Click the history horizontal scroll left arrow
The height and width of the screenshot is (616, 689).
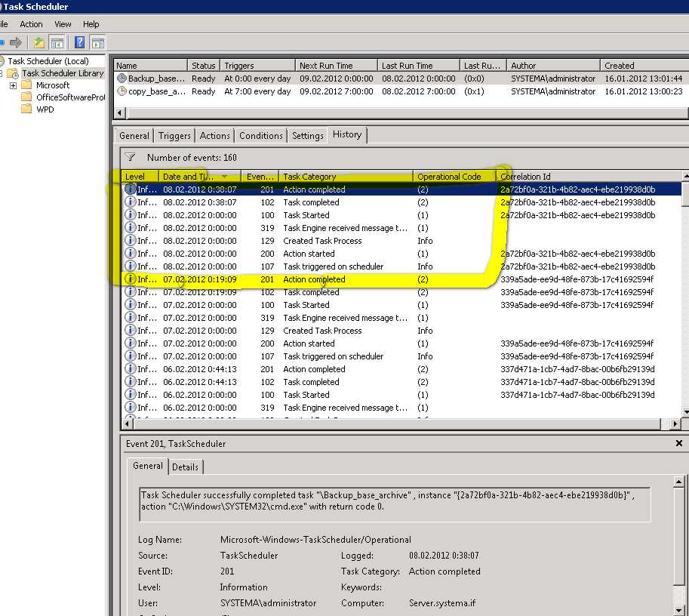[127, 423]
